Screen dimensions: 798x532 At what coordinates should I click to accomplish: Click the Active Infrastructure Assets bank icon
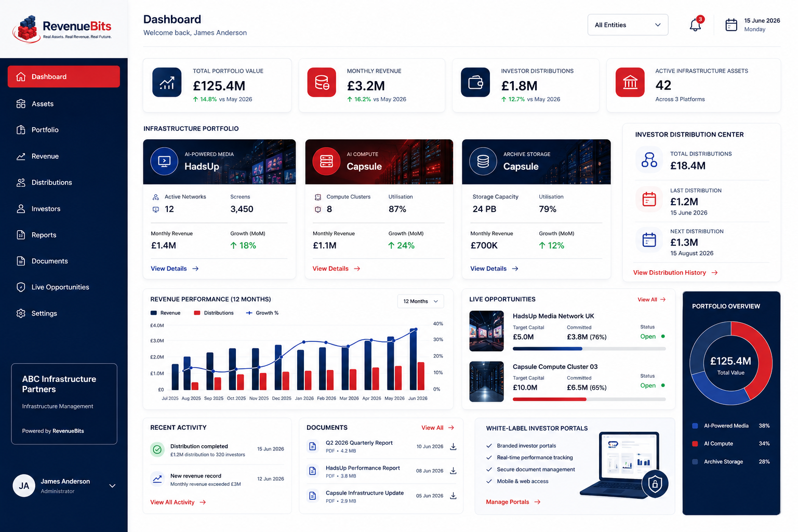(x=630, y=83)
